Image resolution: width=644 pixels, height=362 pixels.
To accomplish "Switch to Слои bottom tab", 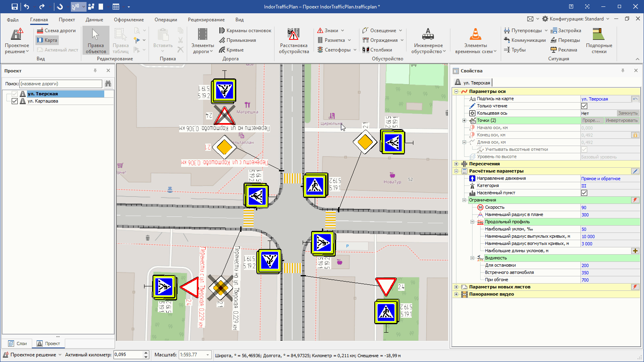I will pyautogui.click(x=17, y=343).
